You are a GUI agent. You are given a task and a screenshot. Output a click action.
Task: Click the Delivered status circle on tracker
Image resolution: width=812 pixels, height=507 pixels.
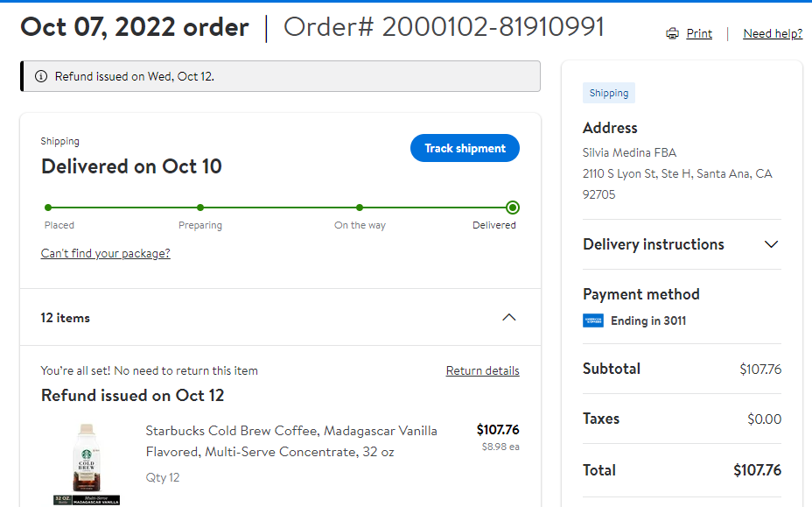513,208
